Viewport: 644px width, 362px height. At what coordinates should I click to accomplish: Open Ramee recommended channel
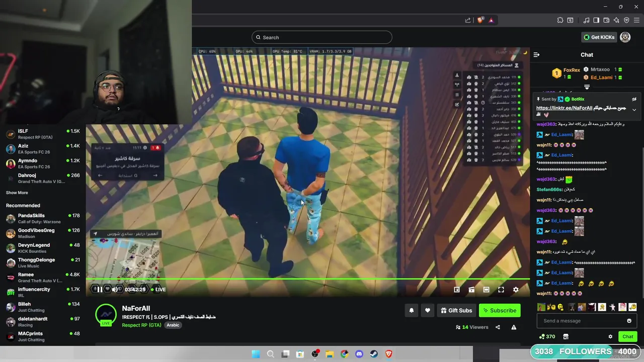coord(43,278)
